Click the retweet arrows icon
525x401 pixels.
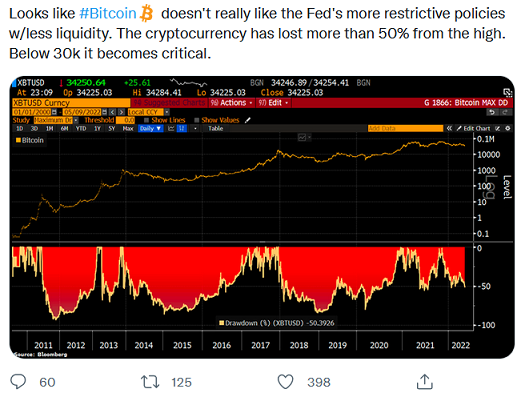pos(150,382)
